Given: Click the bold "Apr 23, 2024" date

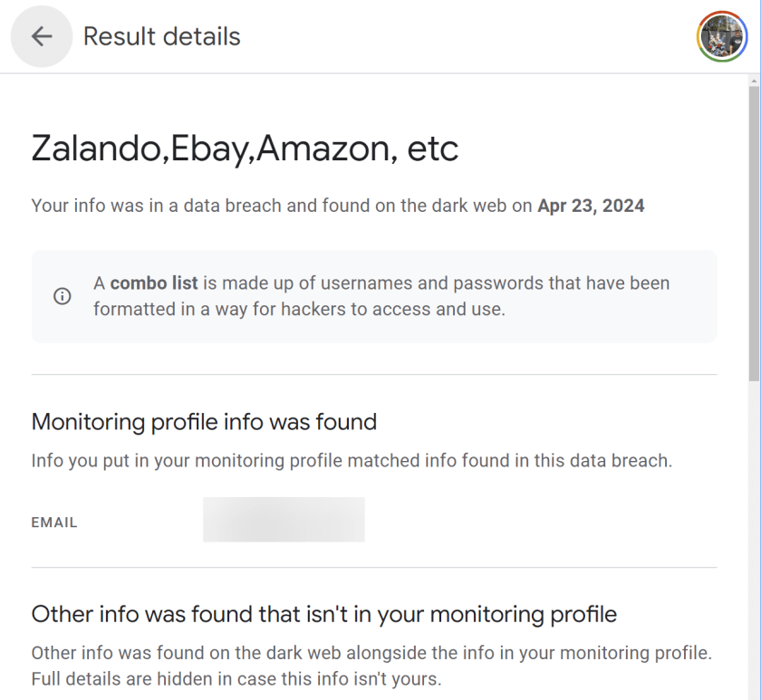Looking at the screenshot, I should [591, 206].
